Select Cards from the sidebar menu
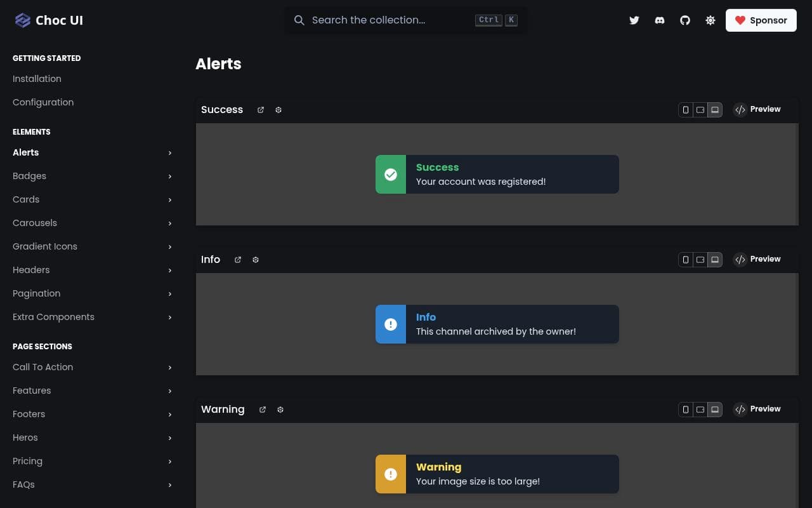The width and height of the screenshot is (812, 508). tap(26, 199)
